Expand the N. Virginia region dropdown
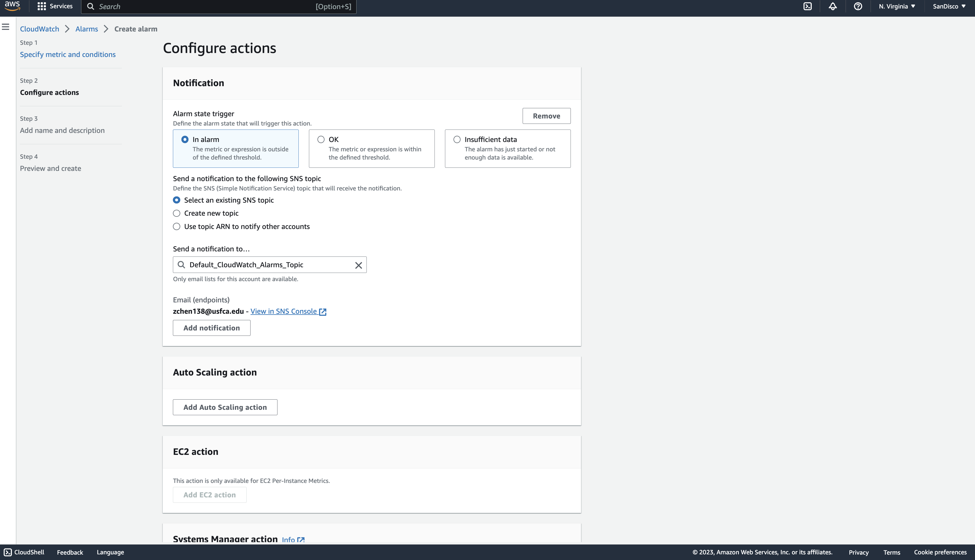The width and height of the screenshot is (975, 560). tap(896, 7)
